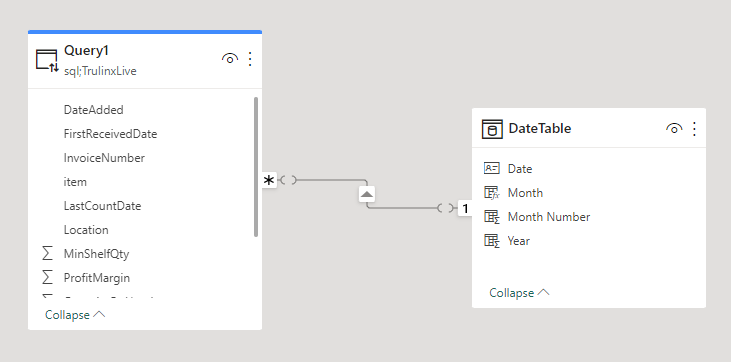Click the sql;TrulinxLive source subtitle
The height and width of the screenshot is (362, 731).
100,71
